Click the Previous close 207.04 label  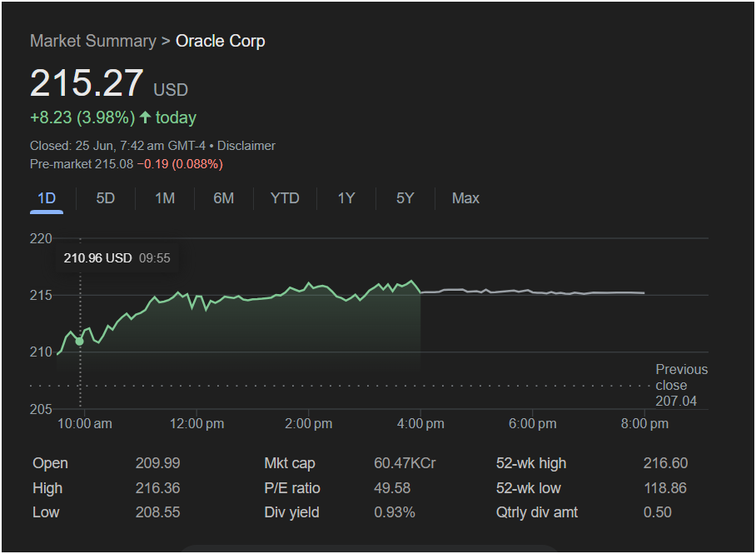pyautogui.click(x=681, y=385)
